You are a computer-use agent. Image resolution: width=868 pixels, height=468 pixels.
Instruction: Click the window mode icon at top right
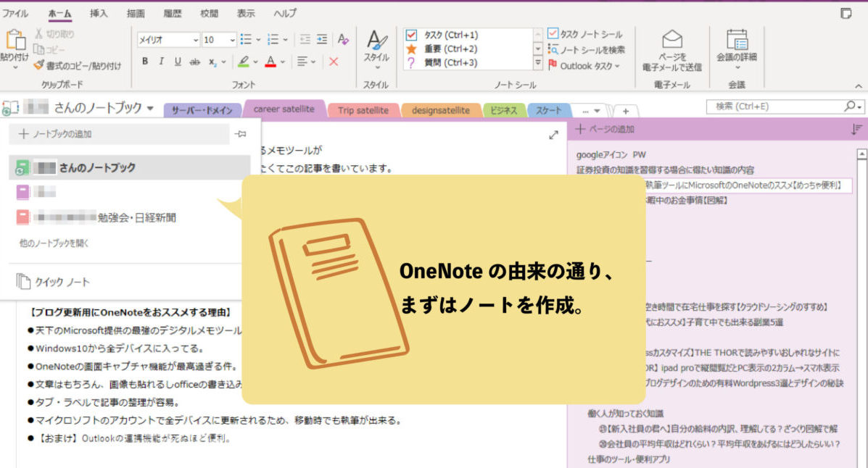[x=846, y=13]
